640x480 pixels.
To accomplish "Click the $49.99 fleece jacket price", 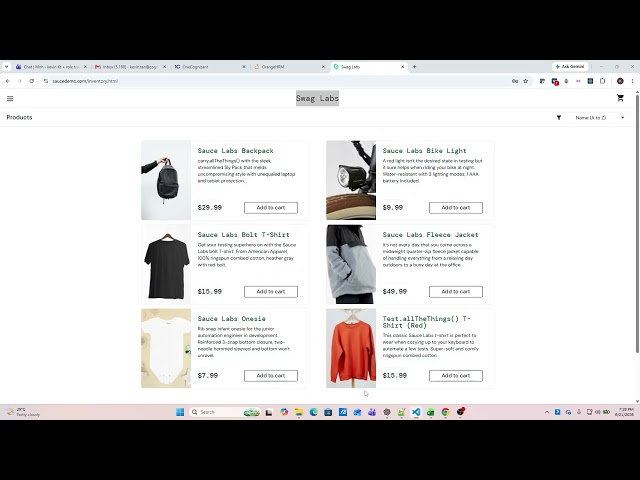I will point(395,292).
